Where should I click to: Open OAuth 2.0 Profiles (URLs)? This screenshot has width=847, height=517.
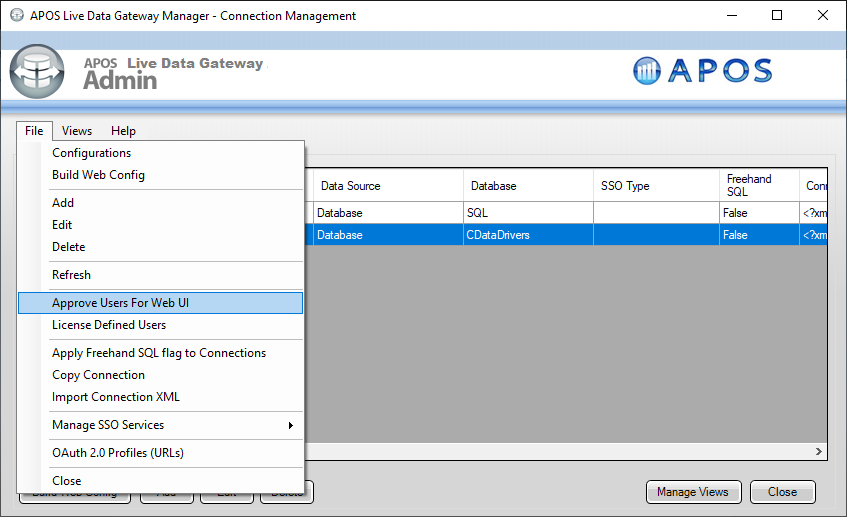[118, 453]
